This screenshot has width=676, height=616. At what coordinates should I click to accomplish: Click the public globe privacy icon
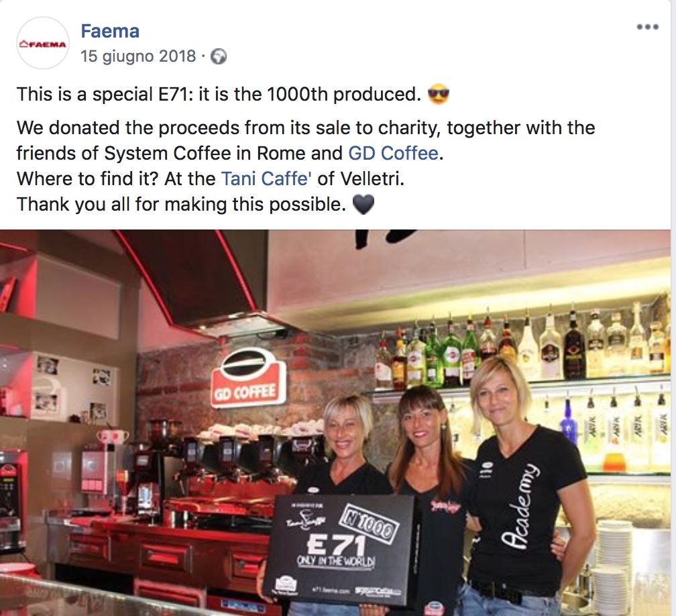tap(219, 56)
